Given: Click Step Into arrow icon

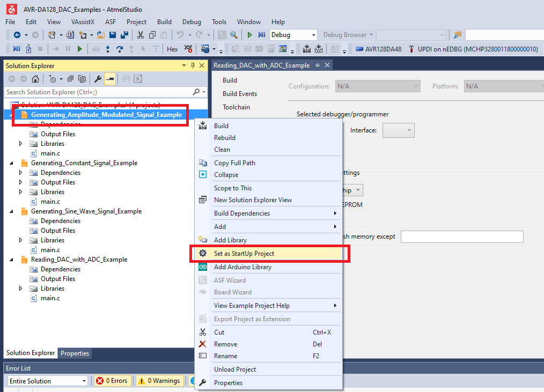Looking at the screenshot, I should point(108,49).
